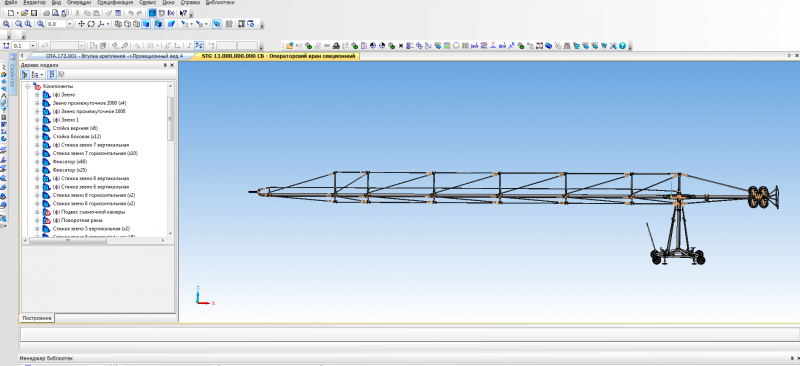Click the context help arrow-question icon
Image resolution: width=800 pixels, height=366 pixels.
pyautogui.click(x=184, y=13)
